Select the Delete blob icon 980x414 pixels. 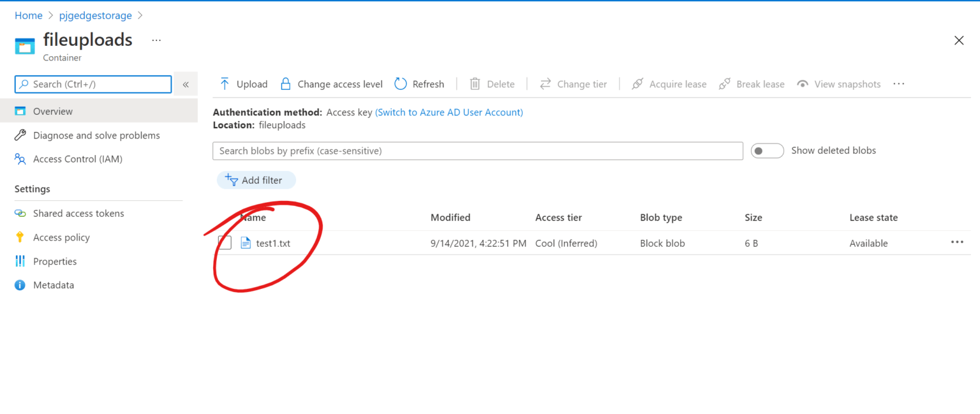point(473,84)
